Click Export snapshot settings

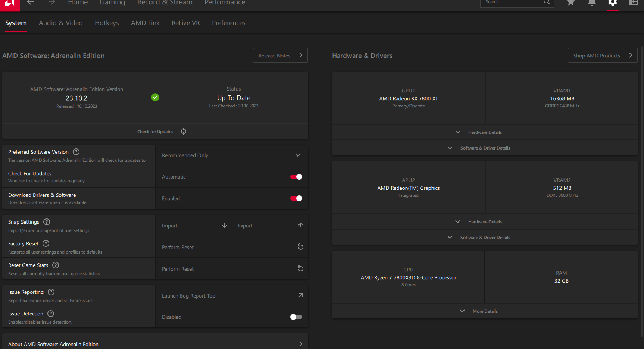[271, 226]
